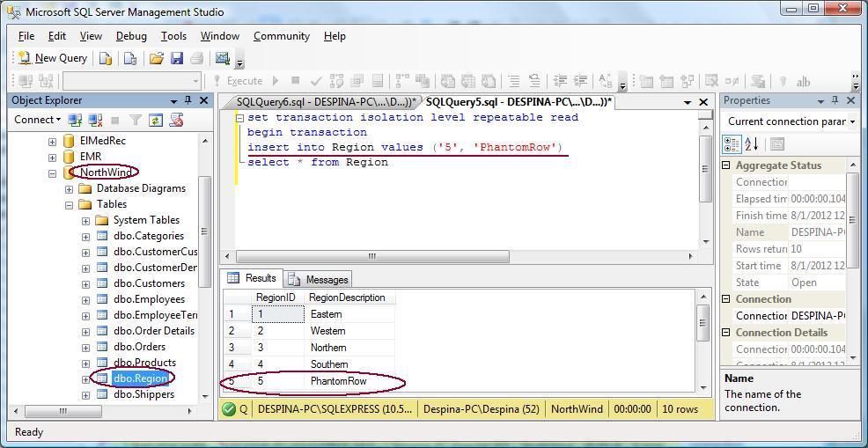868x448 pixels.
Task: Click the Connect object explorer icon
Action: [x=74, y=120]
